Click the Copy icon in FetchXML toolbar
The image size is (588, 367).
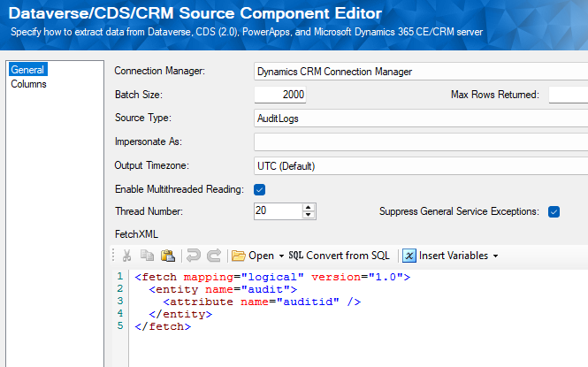coord(147,256)
